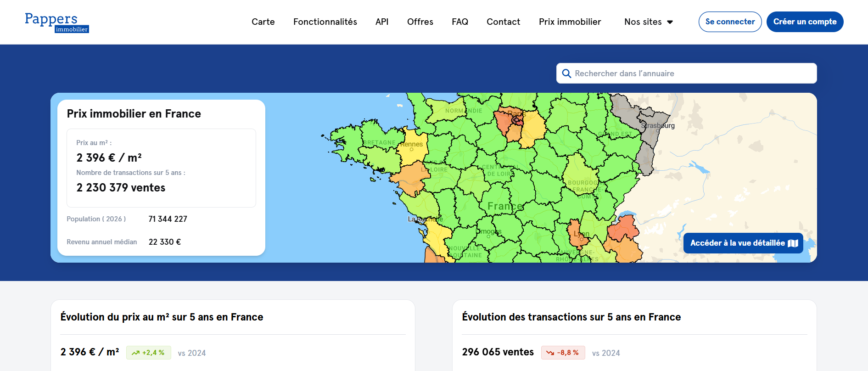Select the +2,4 % price change badge

(x=149, y=353)
